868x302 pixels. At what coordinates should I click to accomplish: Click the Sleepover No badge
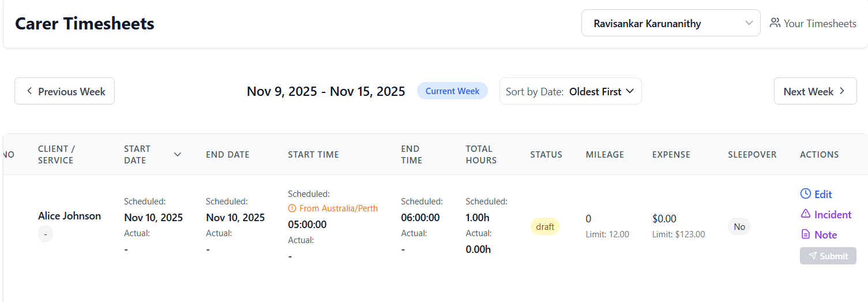[739, 226]
